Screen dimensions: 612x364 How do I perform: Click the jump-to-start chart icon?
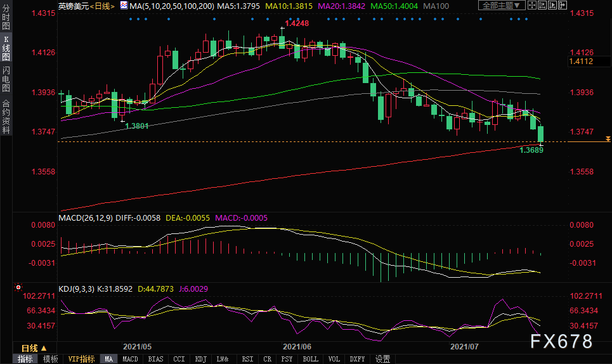[x=542, y=6]
